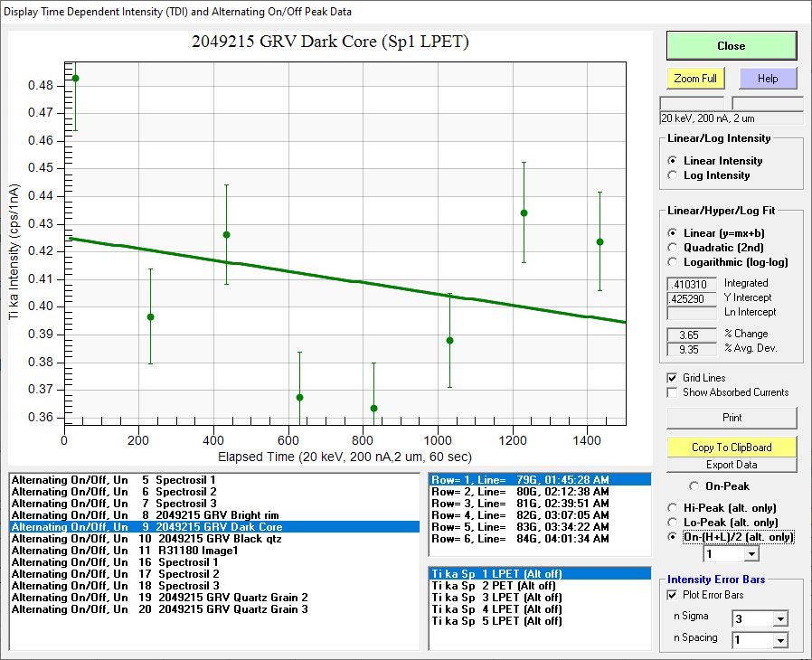Switch to On-Peak radio button
812x660 pixels.
tap(694, 486)
